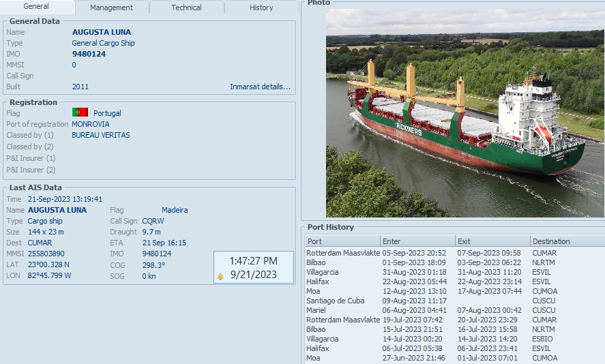This screenshot has width=605, height=364.
Task: Select the MMSI 255803890 value
Action: [46, 254]
